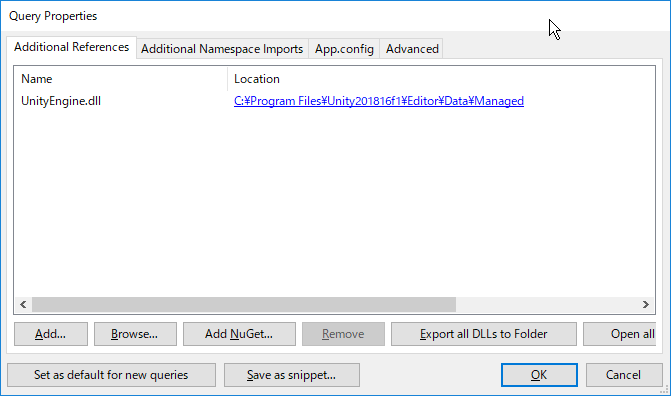
Task: Confirm with the OK button
Action: tap(539, 375)
